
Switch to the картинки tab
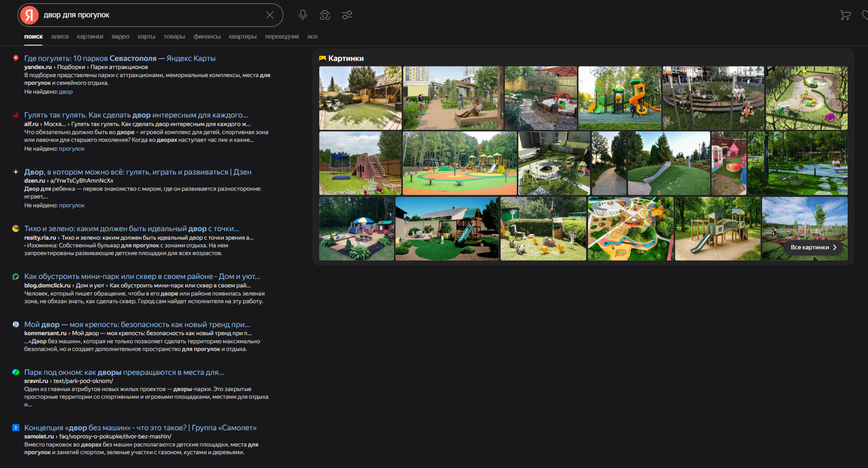[90, 37]
